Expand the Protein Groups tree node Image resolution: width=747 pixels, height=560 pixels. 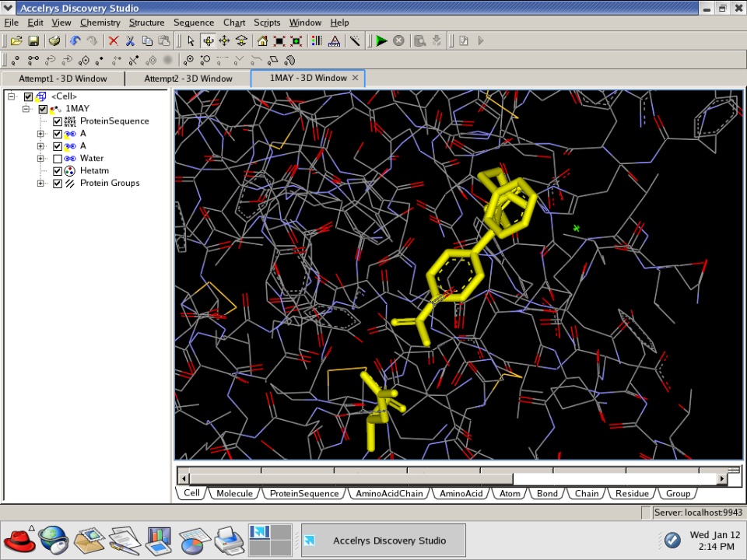click(x=40, y=184)
